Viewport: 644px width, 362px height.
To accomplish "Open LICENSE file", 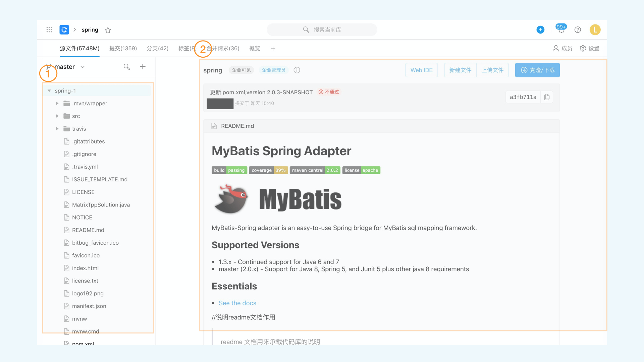I will tap(83, 192).
